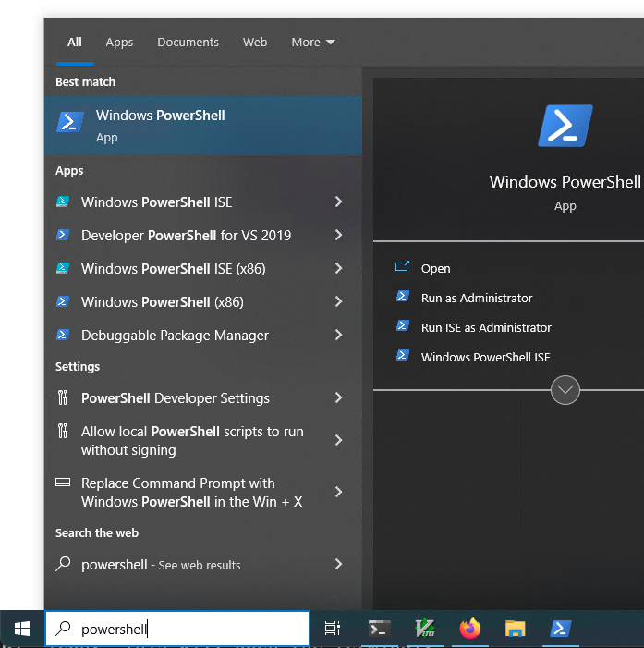
Task: Click the PowerShell Developer Settings tools icon
Action: [63, 397]
